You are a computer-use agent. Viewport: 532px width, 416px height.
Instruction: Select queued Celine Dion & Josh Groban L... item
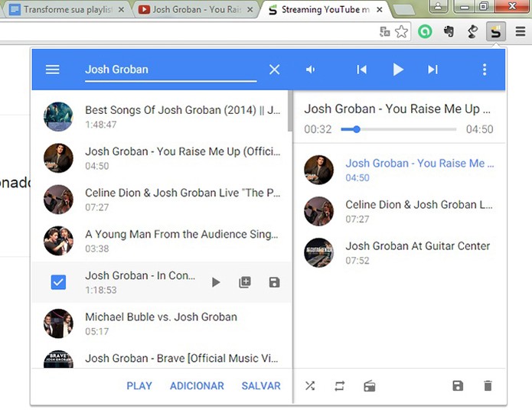(x=400, y=211)
